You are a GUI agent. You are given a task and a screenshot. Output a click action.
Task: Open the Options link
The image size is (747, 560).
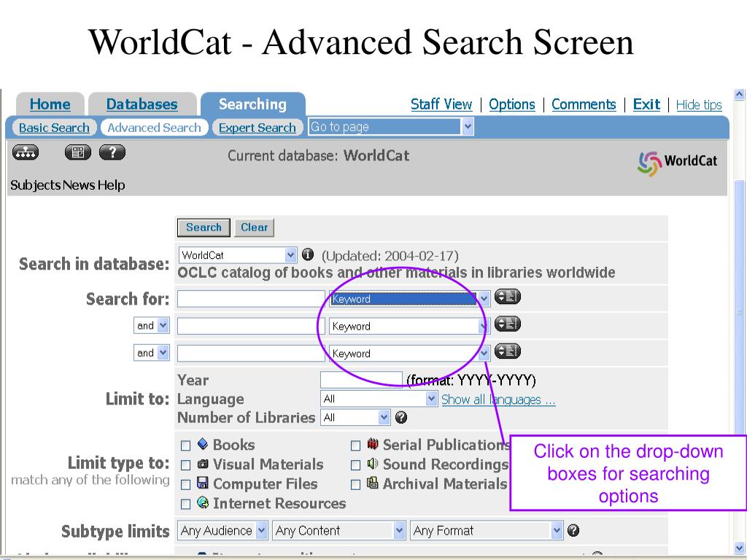(x=512, y=104)
